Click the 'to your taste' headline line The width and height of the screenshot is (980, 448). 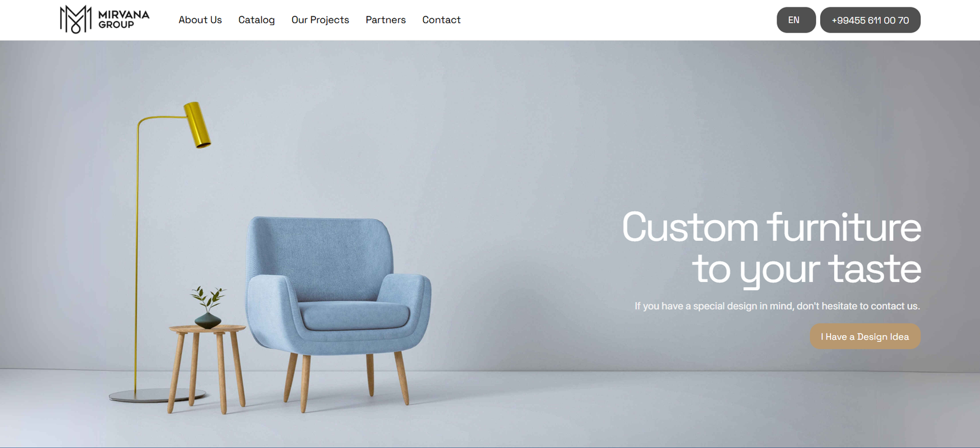tap(807, 269)
